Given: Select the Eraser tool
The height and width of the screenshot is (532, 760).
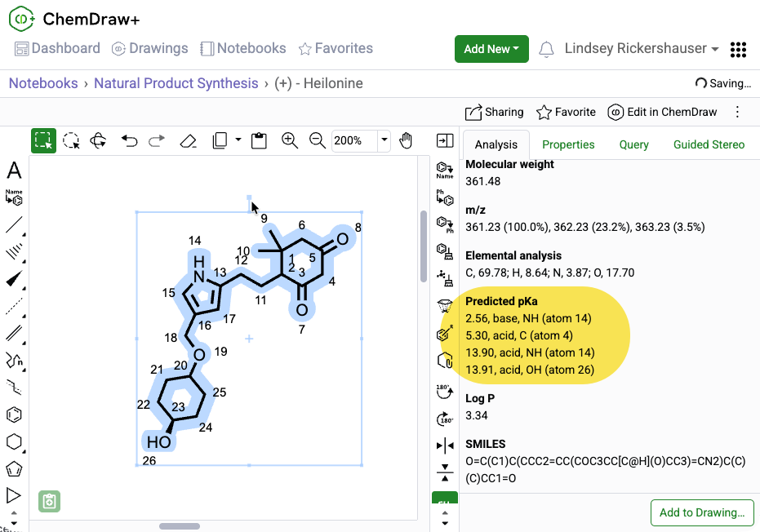Looking at the screenshot, I should click(x=188, y=141).
